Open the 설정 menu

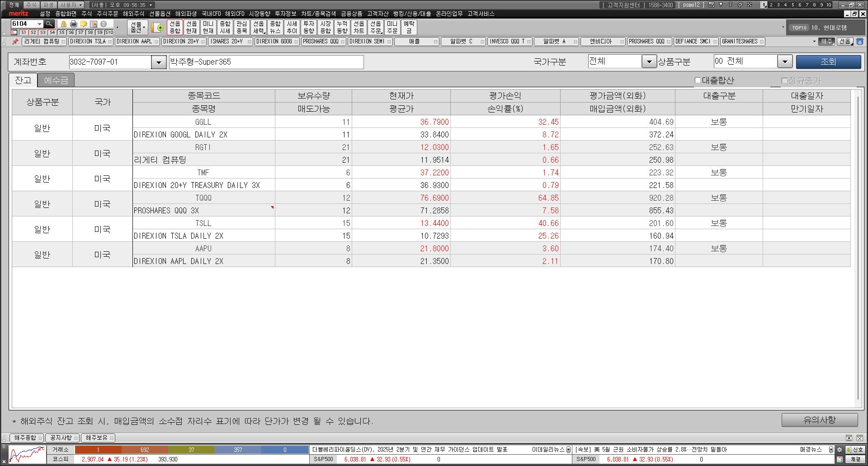(x=45, y=14)
